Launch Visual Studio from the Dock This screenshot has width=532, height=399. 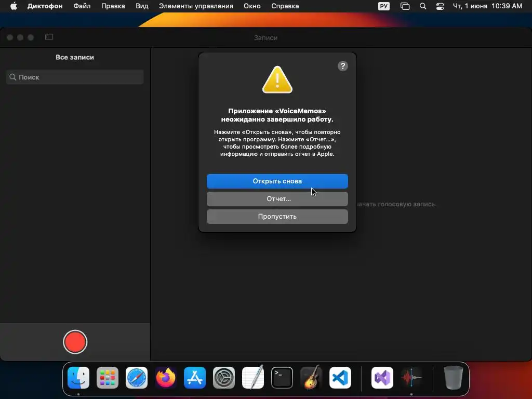(x=382, y=377)
